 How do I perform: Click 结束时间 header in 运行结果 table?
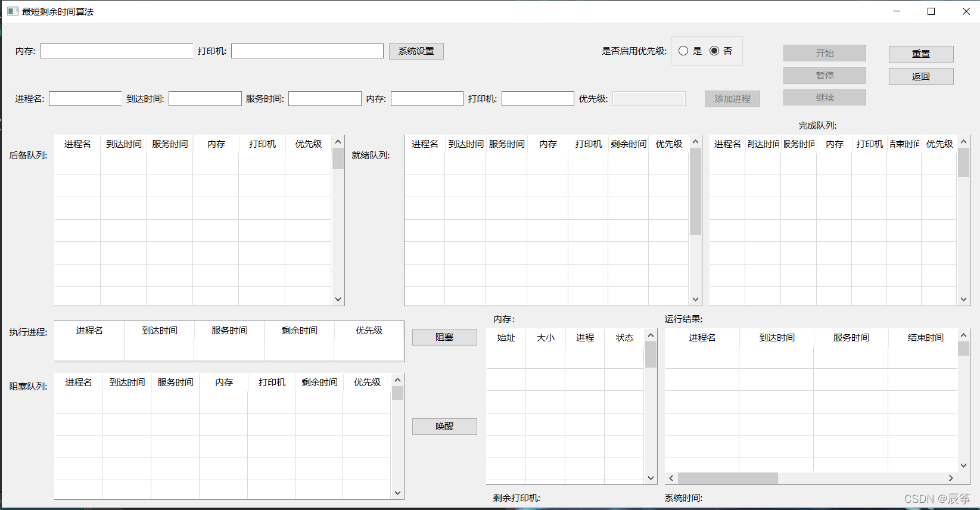pyautogui.click(x=925, y=338)
